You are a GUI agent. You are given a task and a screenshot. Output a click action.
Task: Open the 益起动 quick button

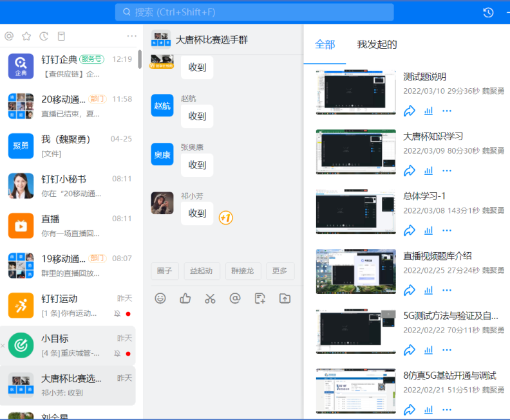(x=202, y=271)
